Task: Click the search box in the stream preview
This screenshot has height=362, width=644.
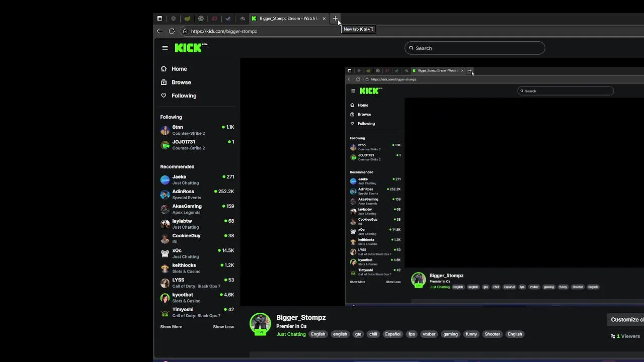Action: click(566, 91)
